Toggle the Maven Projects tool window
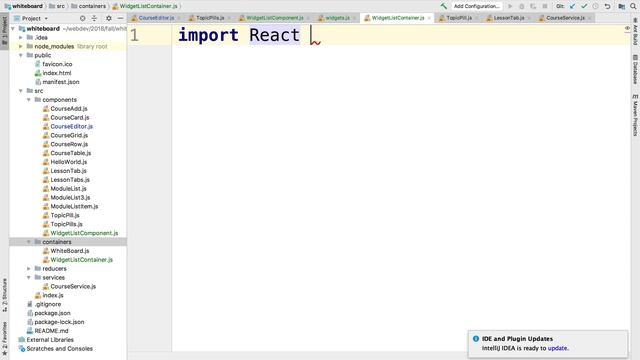 635,115
